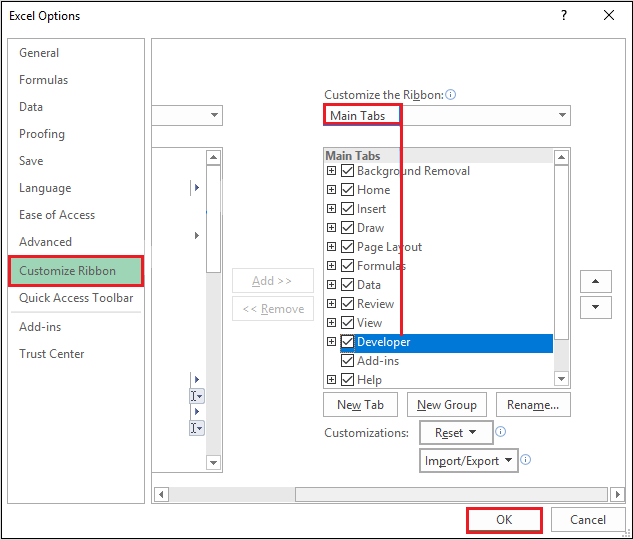Expand the Background Removal node

[x=331, y=171]
